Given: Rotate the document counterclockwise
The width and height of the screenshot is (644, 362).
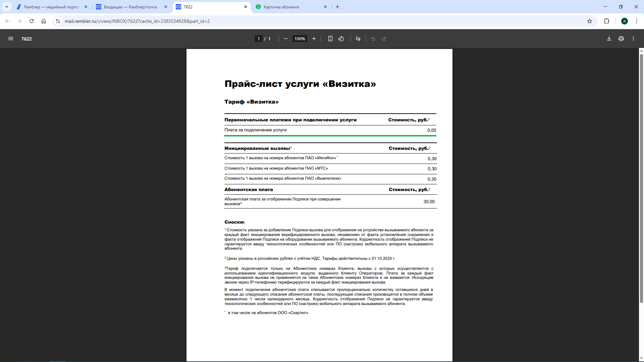Looking at the screenshot, I should [341, 39].
